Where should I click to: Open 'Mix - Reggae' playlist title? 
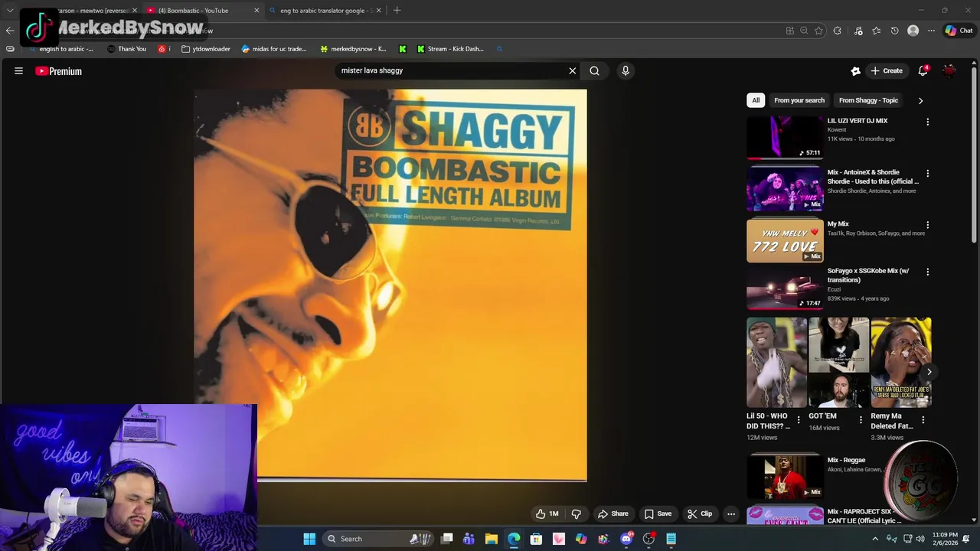tap(846, 460)
